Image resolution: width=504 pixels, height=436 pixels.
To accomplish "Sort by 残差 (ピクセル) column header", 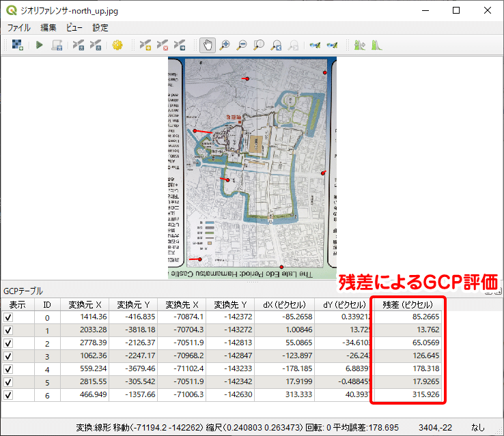I will pos(408,305).
